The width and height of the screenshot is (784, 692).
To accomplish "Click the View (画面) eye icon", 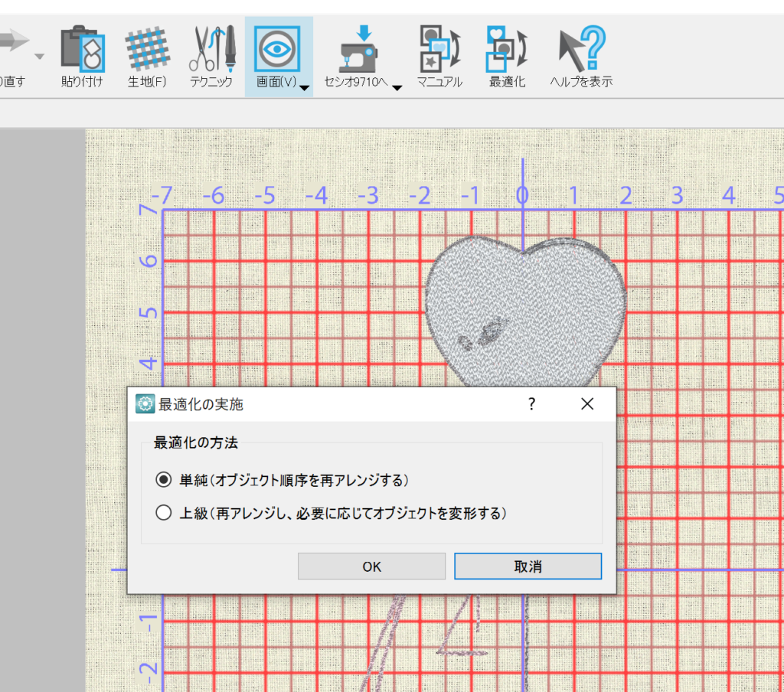I will 275,48.
